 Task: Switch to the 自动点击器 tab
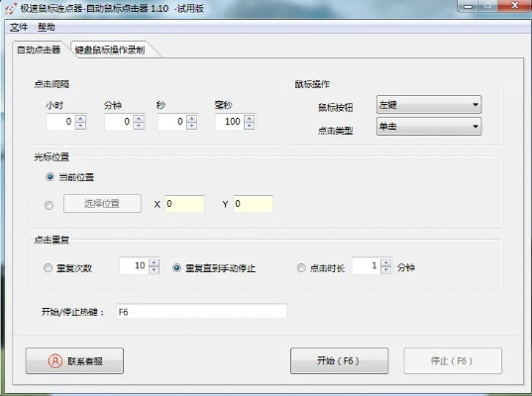coord(39,49)
